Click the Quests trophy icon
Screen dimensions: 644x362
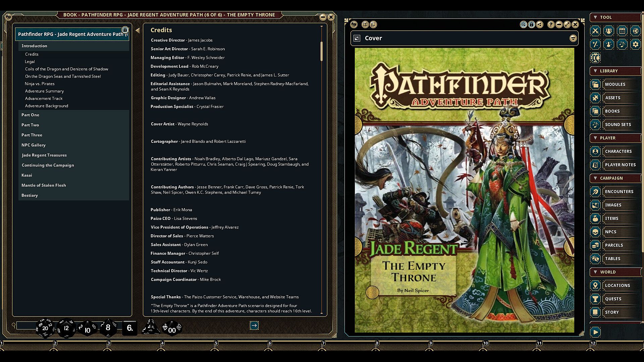(595, 299)
